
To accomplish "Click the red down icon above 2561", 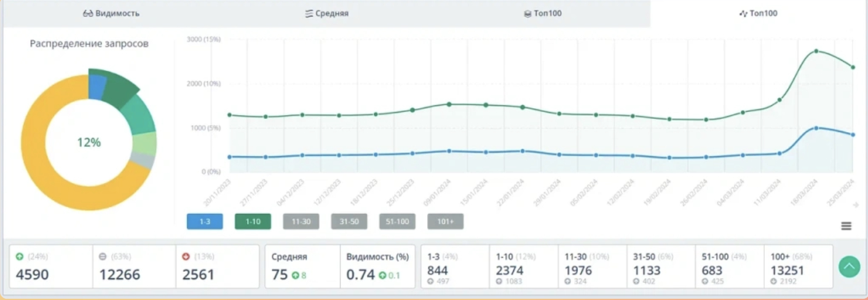I will (186, 256).
